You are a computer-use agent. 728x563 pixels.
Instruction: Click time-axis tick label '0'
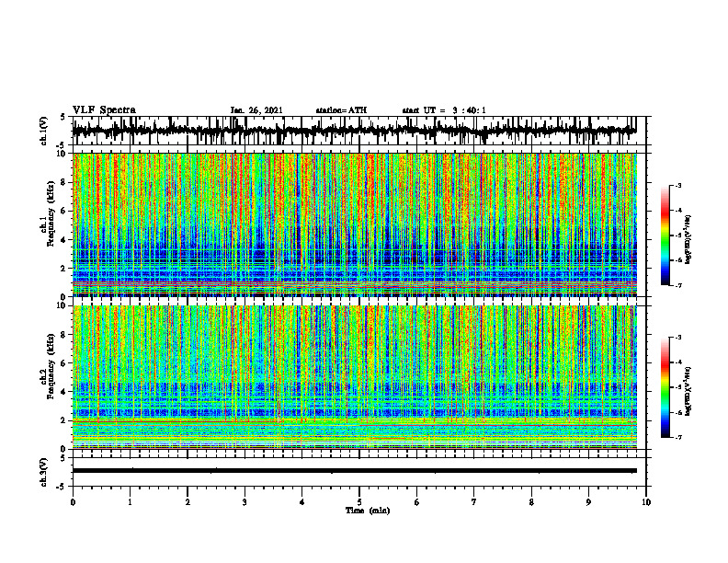point(73,502)
